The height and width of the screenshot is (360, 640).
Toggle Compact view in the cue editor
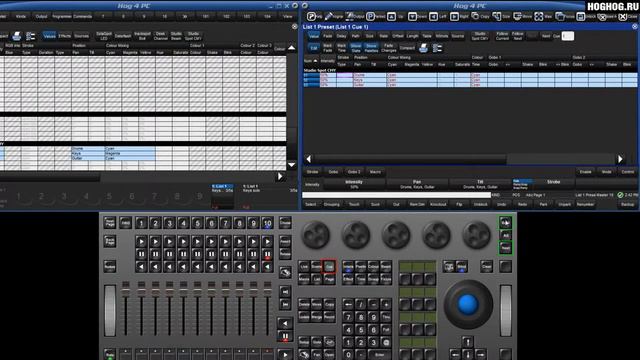coord(407,48)
